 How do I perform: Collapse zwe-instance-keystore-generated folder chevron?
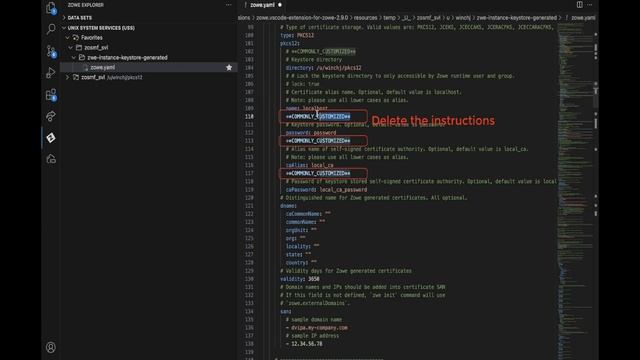click(74, 58)
